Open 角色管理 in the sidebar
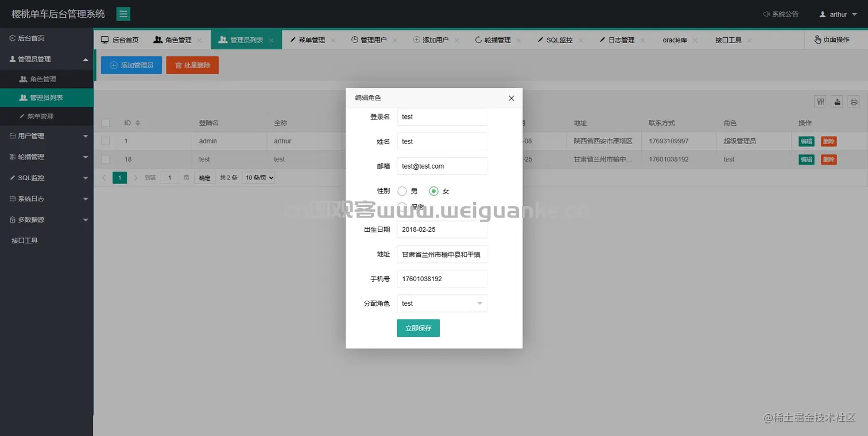This screenshot has width=868, height=436. (46, 79)
